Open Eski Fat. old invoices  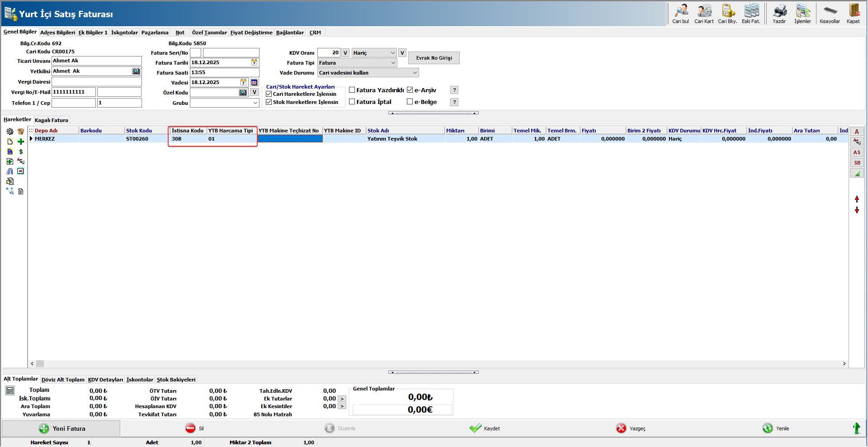pos(751,14)
